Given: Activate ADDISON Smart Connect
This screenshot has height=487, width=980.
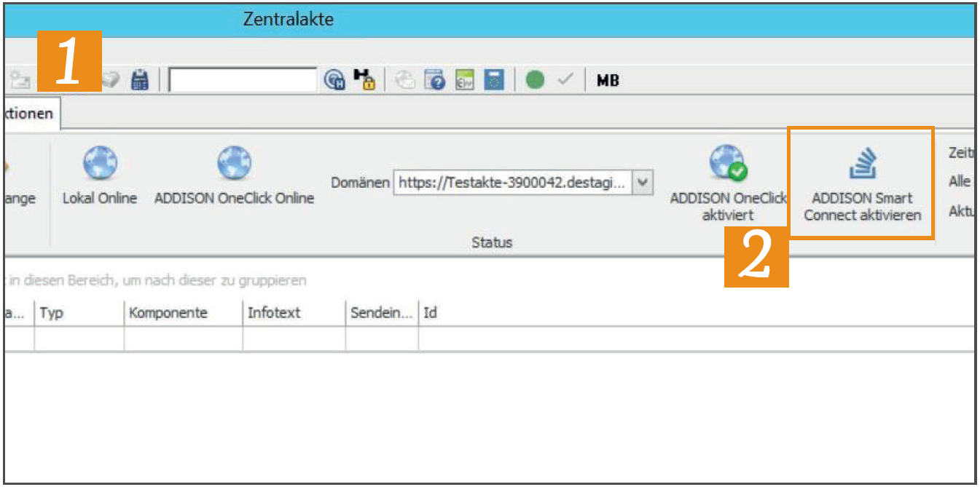Looking at the screenshot, I should 862,183.
